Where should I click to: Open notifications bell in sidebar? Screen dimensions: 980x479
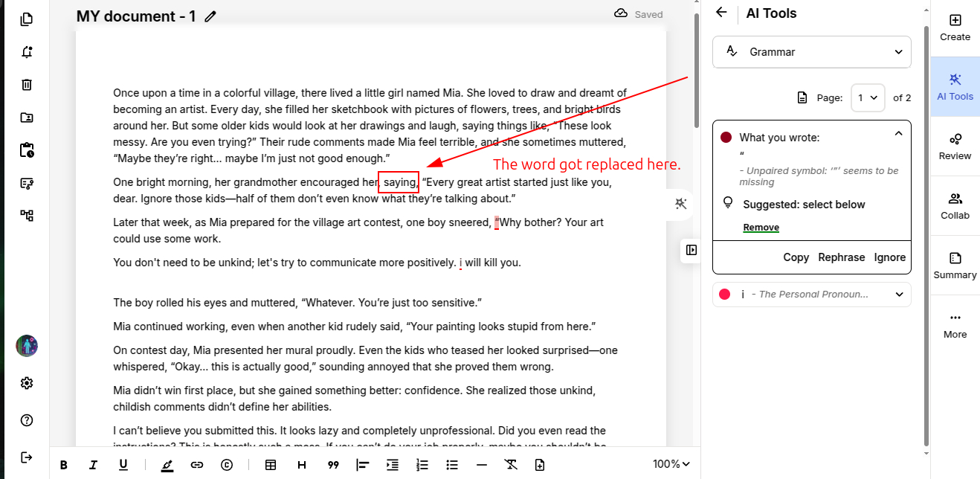(x=27, y=52)
